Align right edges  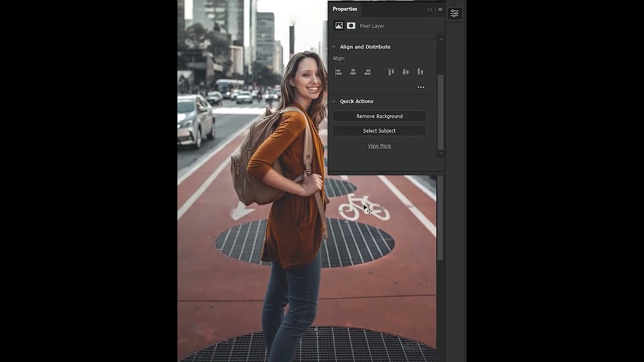click(368, 72)
